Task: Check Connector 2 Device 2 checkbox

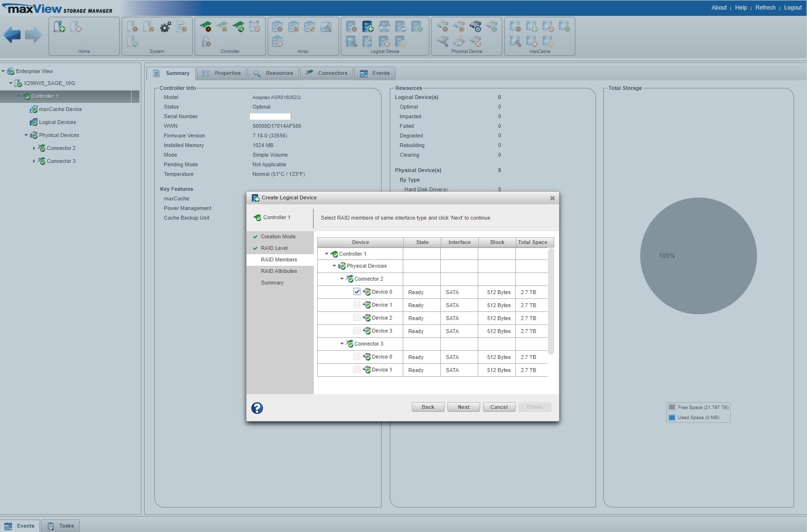Action: 357,318
